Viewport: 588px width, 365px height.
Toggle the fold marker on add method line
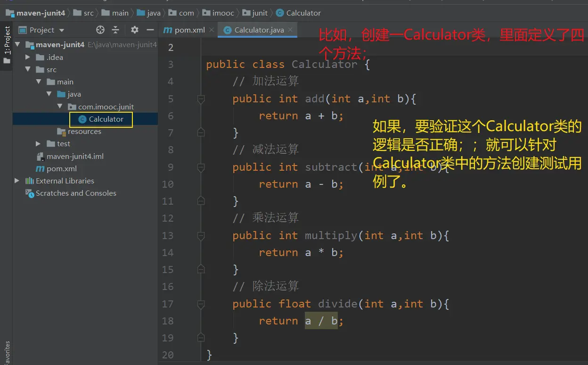[x=201, y=99]
